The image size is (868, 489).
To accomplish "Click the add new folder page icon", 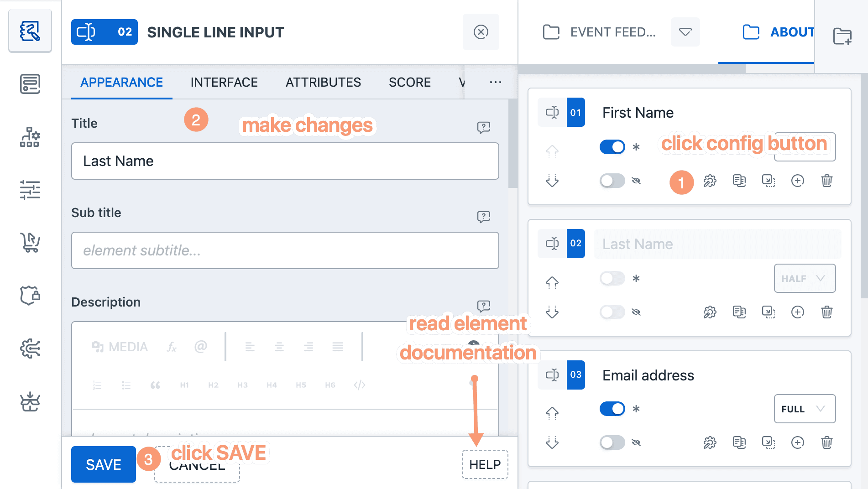I will tap(842, 36).
